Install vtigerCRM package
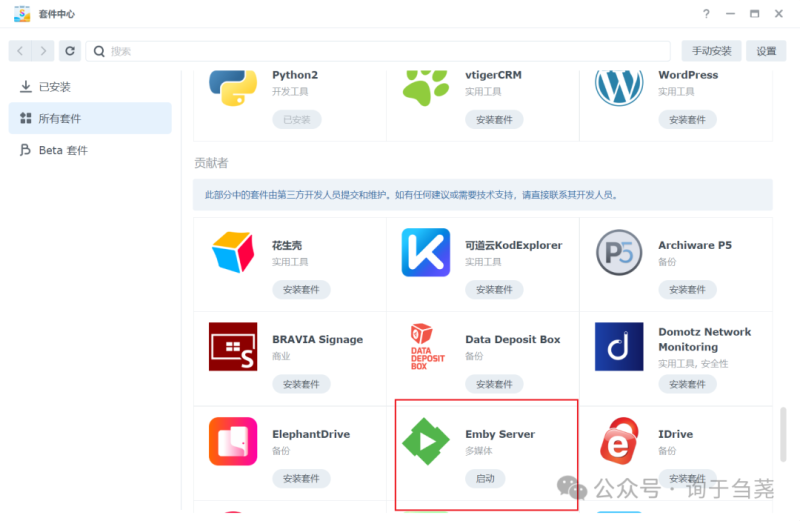 (x=494, y=120)
